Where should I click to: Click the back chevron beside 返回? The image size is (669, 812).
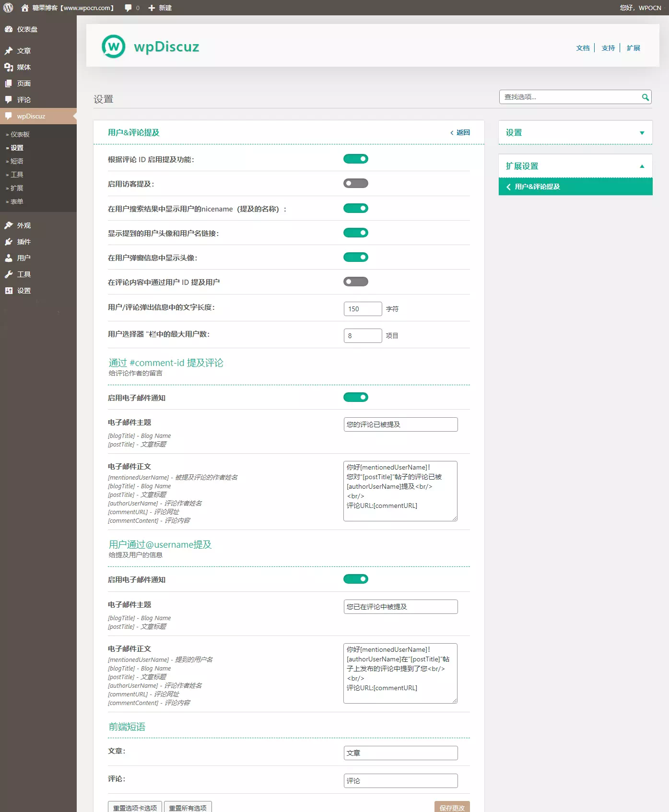[452, 133]
